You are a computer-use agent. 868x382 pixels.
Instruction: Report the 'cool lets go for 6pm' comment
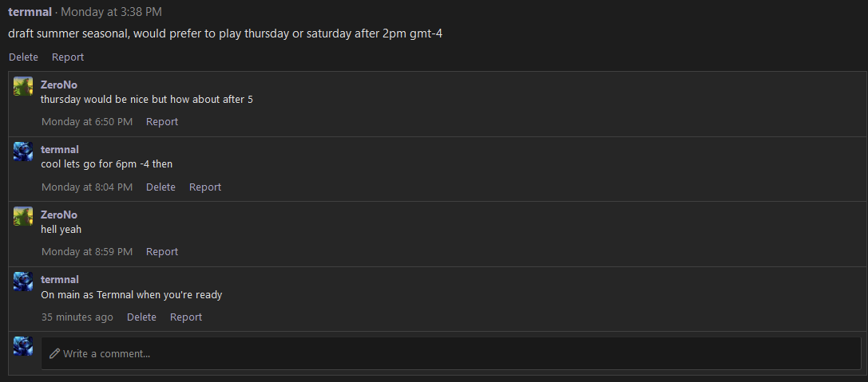[x=204, y=187]
